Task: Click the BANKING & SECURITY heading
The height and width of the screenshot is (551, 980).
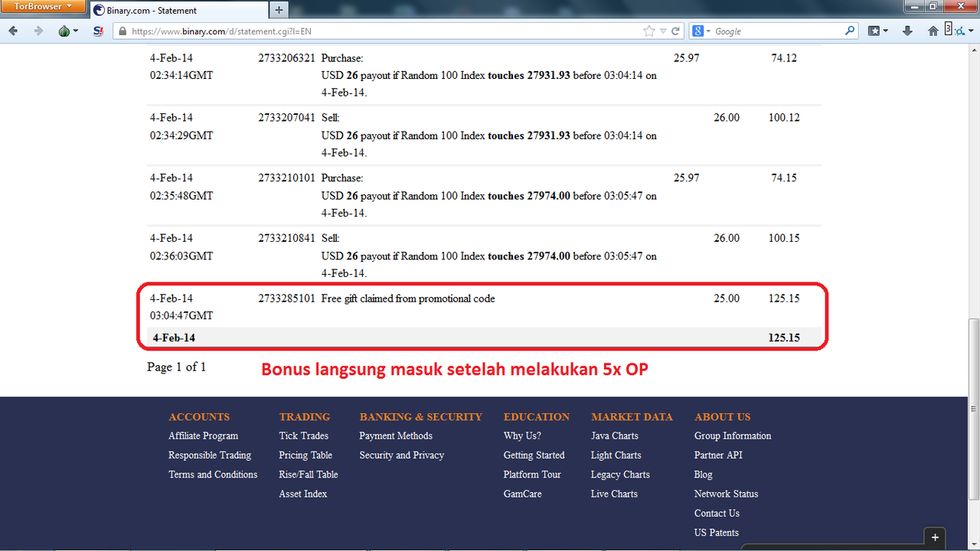Action: point(420,417)
